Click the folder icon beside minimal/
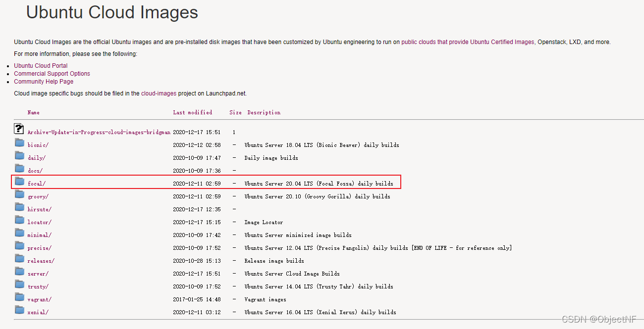 (19, 233)
